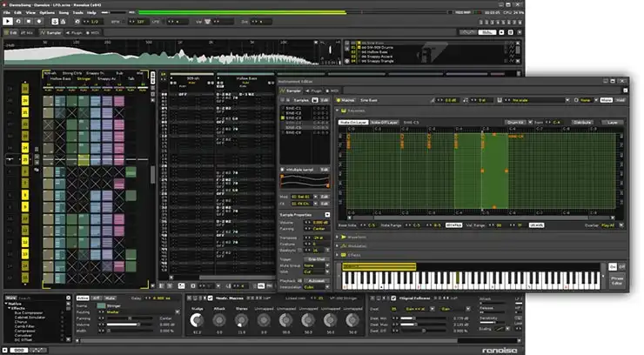
Task: Click the loop pattern playback icon
Action: [x=18, y=21]
